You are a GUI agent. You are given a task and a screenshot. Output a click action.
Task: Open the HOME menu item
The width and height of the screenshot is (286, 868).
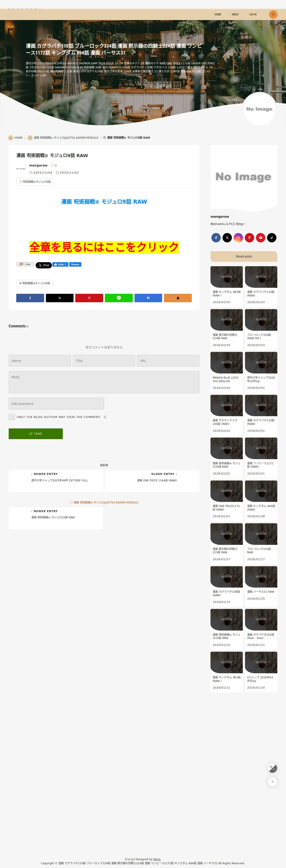tap(218, 14)
